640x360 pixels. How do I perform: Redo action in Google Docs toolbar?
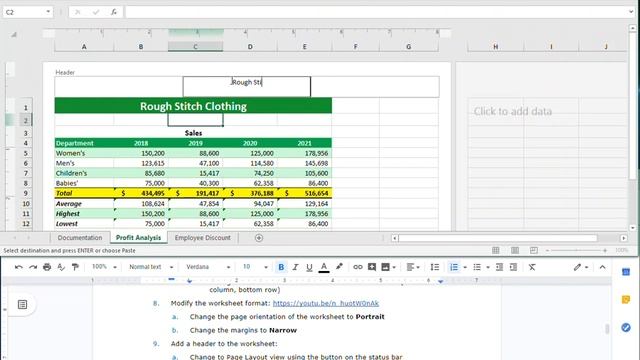[33, 267]
